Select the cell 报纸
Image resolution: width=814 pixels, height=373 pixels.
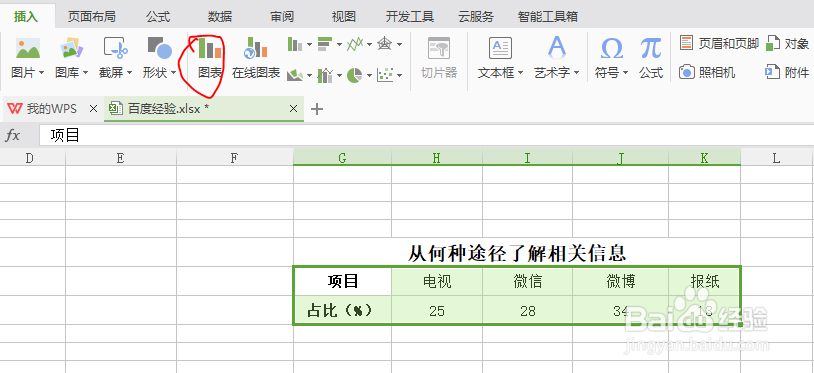(x=704, y=281)
